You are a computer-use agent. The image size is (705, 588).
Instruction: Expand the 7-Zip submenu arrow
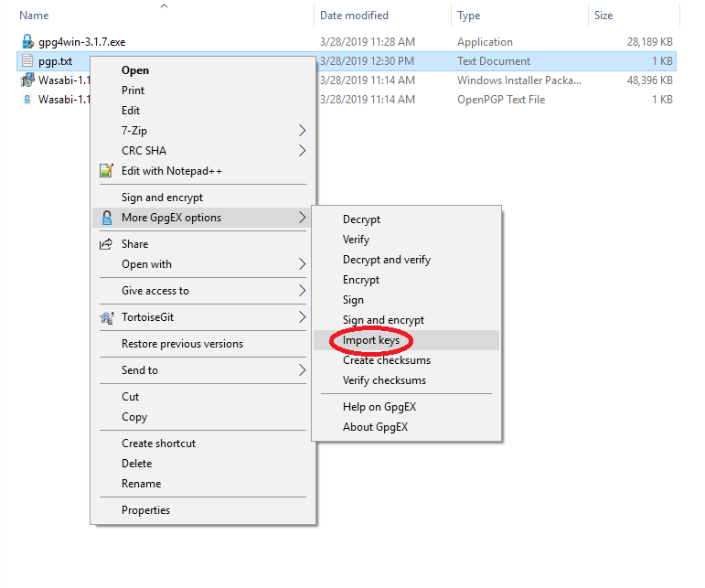(x=302, y=131)
